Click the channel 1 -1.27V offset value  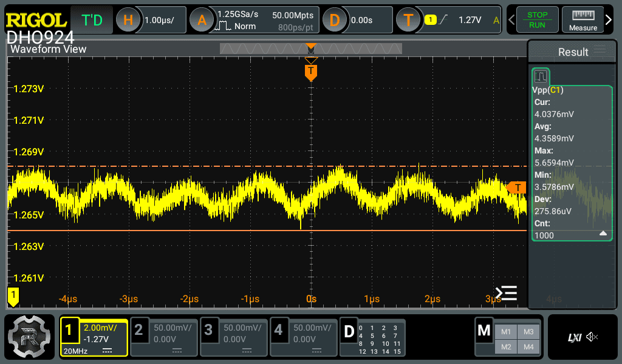coord(95,340)
